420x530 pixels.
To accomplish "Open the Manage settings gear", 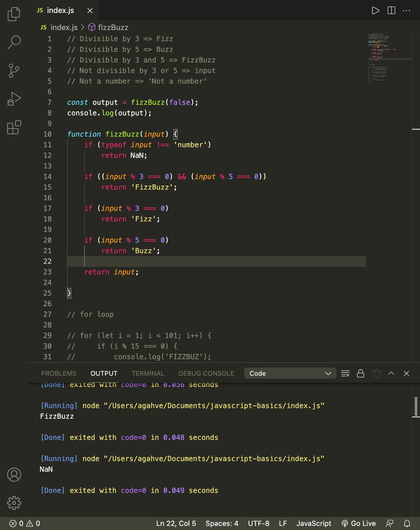I will (14, 503).
